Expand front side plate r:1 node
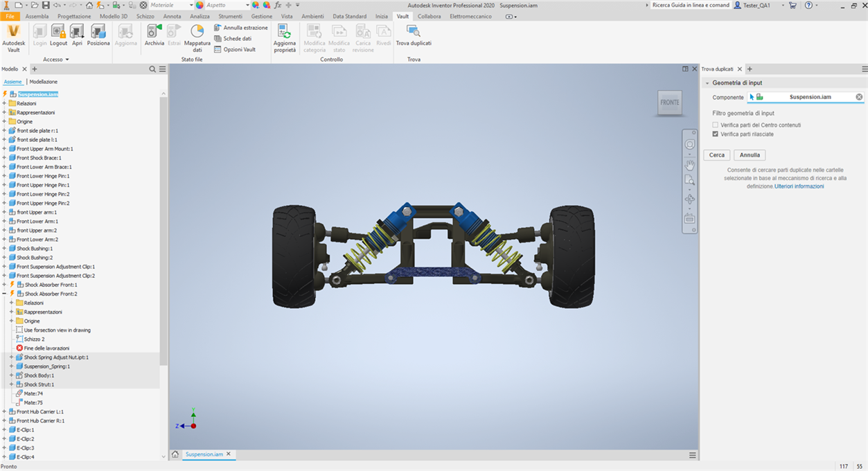This screenshot has width=868, height=471. (x=4, y=130)
